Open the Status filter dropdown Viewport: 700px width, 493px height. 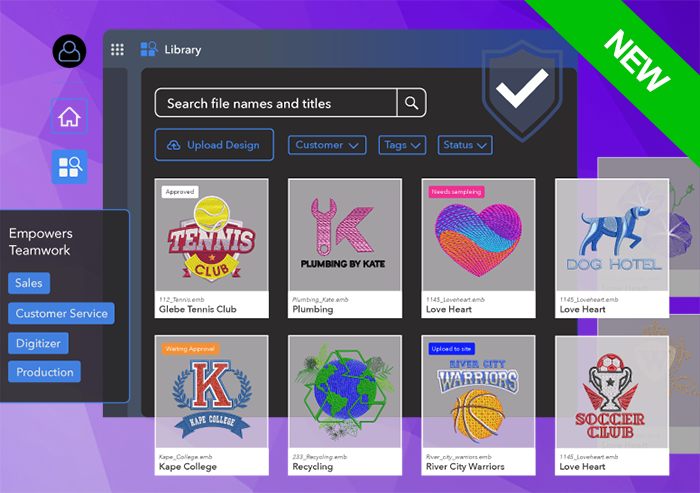465,145
